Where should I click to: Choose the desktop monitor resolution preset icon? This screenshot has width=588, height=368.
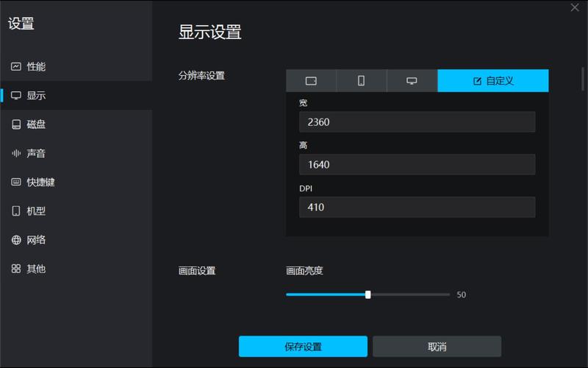[412, 81]
